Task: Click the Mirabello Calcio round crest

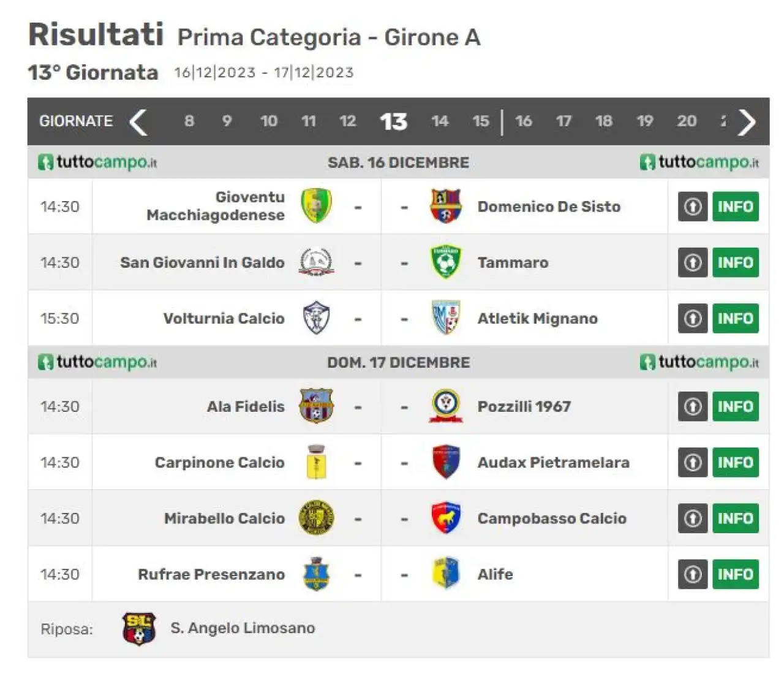Action: click(316, 518)
